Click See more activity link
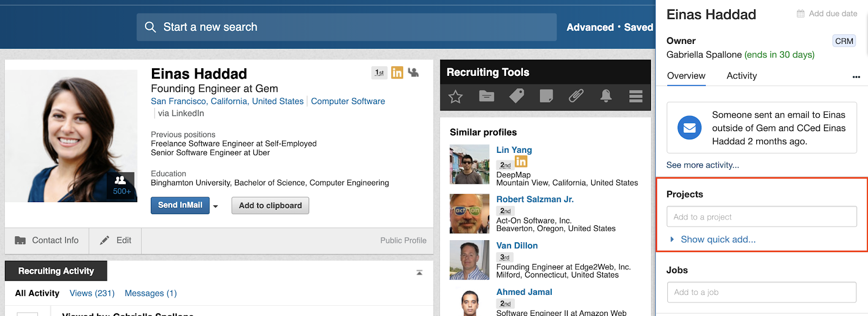This screenshot has width=868, height=316. 703,165
